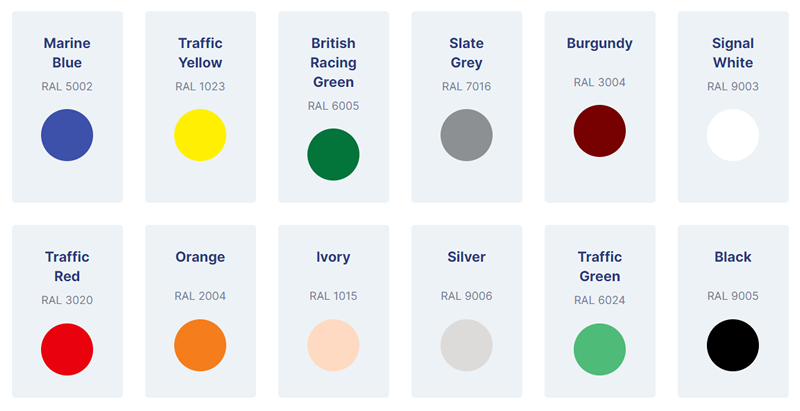Open the Traffic Green card heading
This screenshot has width=800, height=411.
tap(599, 267)
